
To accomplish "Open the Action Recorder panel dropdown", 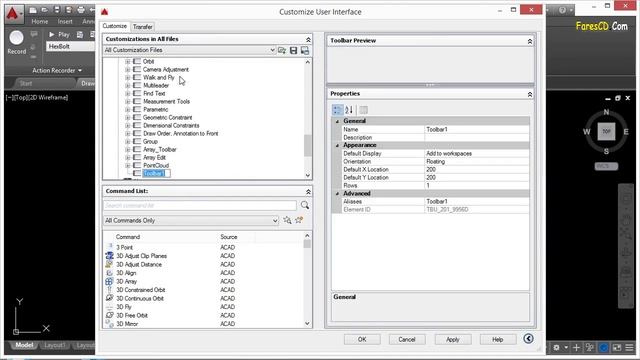I will click(80, 71).
